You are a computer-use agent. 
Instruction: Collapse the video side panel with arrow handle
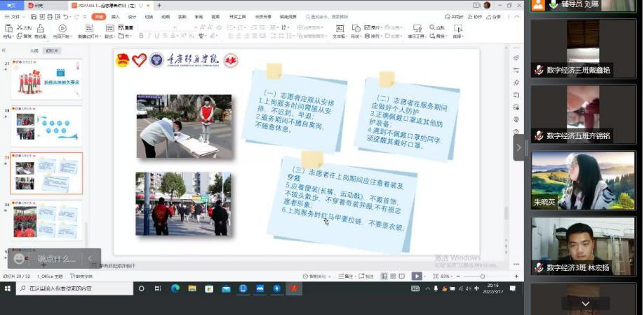518,147
